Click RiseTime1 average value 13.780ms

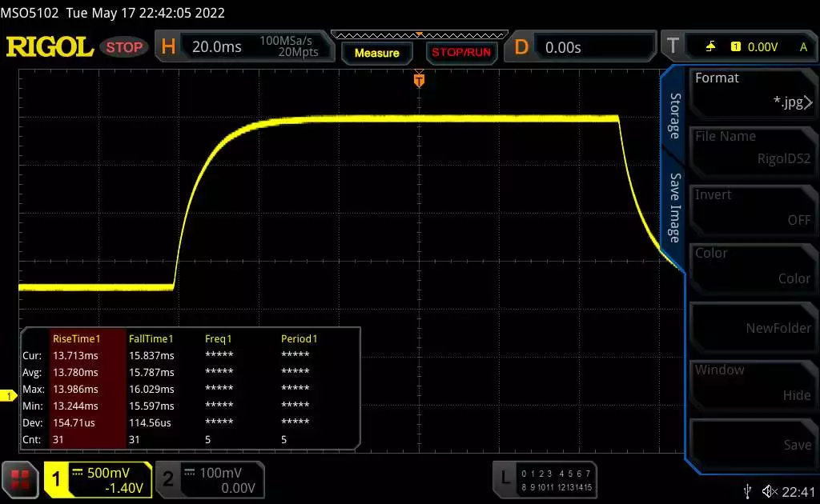point(75,372)
